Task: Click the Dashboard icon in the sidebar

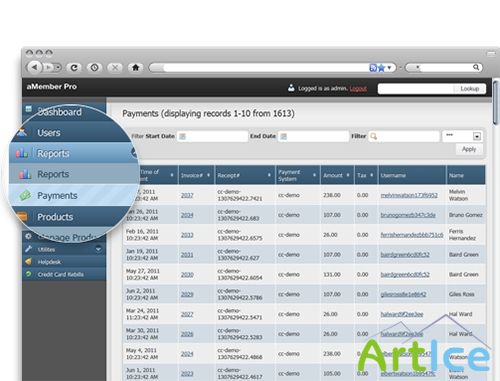Action: (x=29, y=109)
